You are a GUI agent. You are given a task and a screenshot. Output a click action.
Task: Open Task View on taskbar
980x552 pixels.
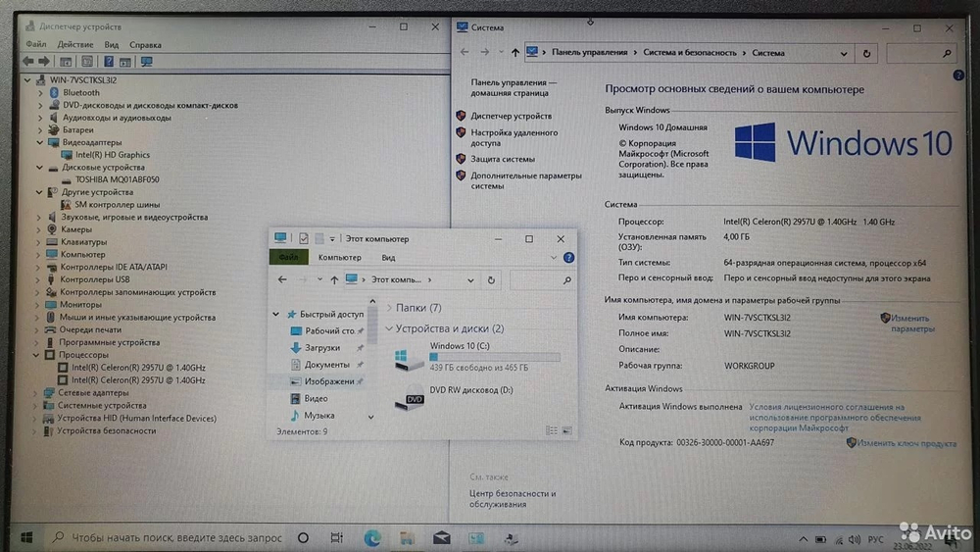[x=336, y=537]
